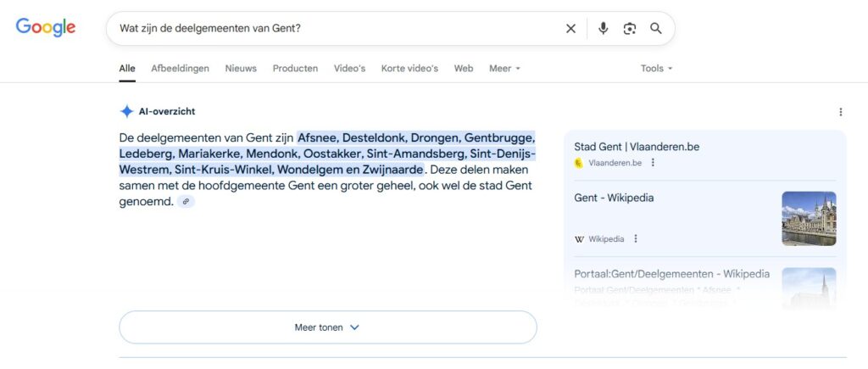Click the text 'Sint-Kruis-Winkel, Wondelgem en Zwijnaarde'
The width and height of the screenshot is (868, 369).
pyautogui.click(x=299, y=169)
